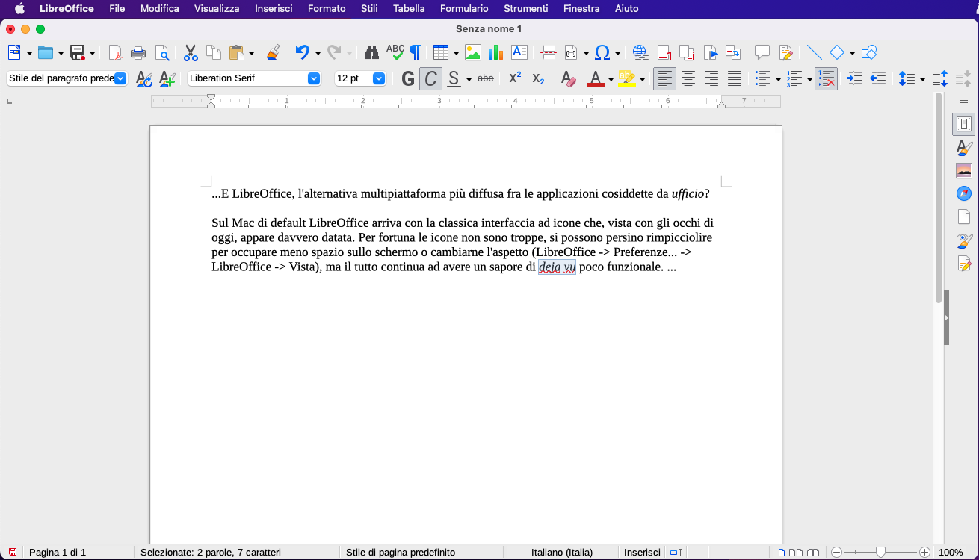The height and width of the screenshot is (560, 979).
Task: Insert an image using the toolbar icon
Action: (472, 52)
